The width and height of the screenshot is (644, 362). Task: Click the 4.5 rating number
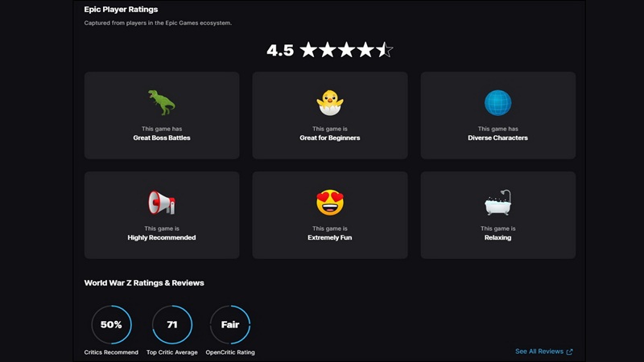pos(280,51)
